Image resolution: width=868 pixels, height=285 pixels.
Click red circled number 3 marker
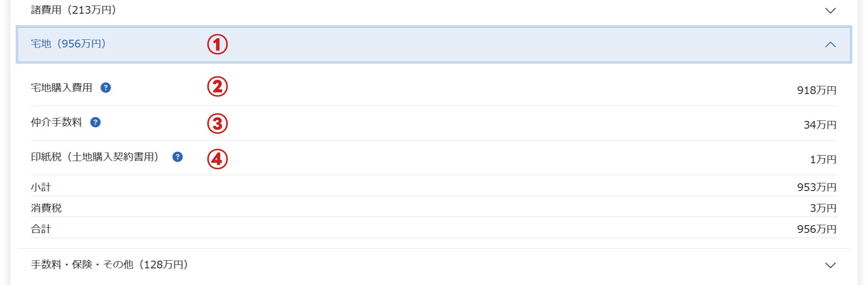point(217,123)
